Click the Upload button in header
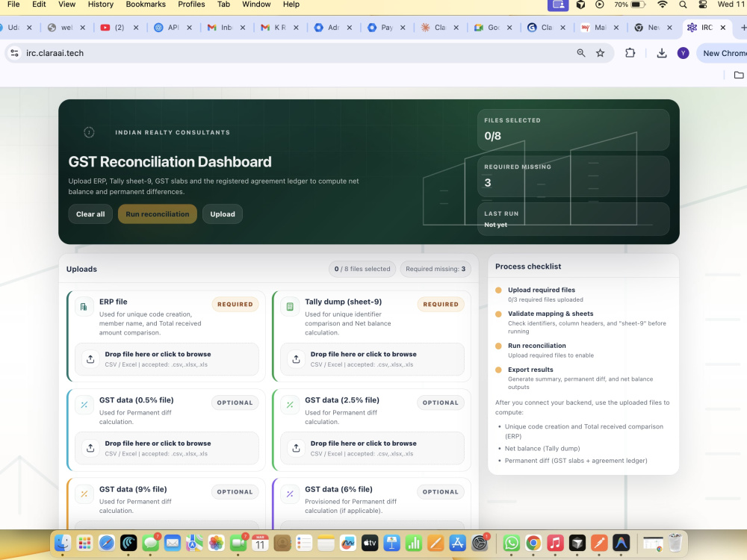This screenshot has height=560, width=747. 223,214
